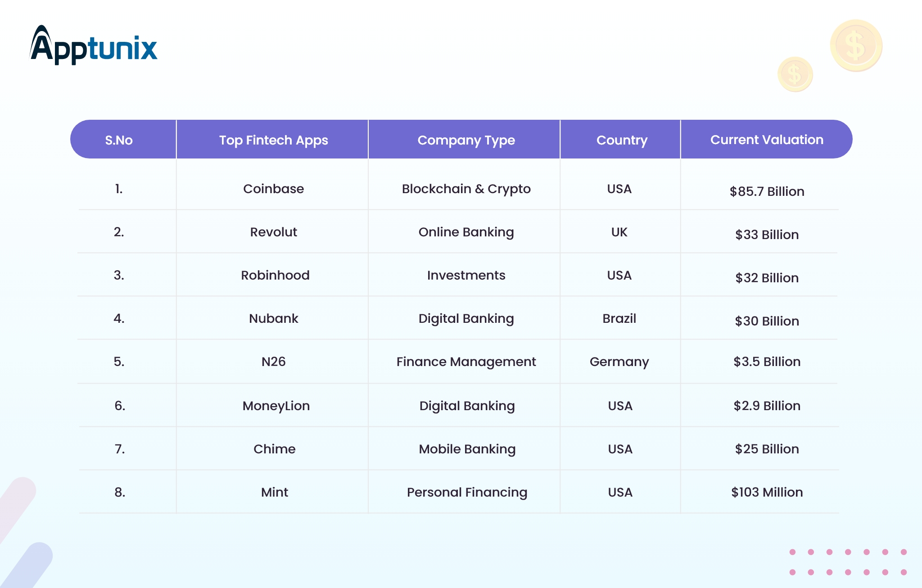Select the $30 Billion valuation
Screen dimensions: 922x588
pyautogui.click(x=767, y=321)
